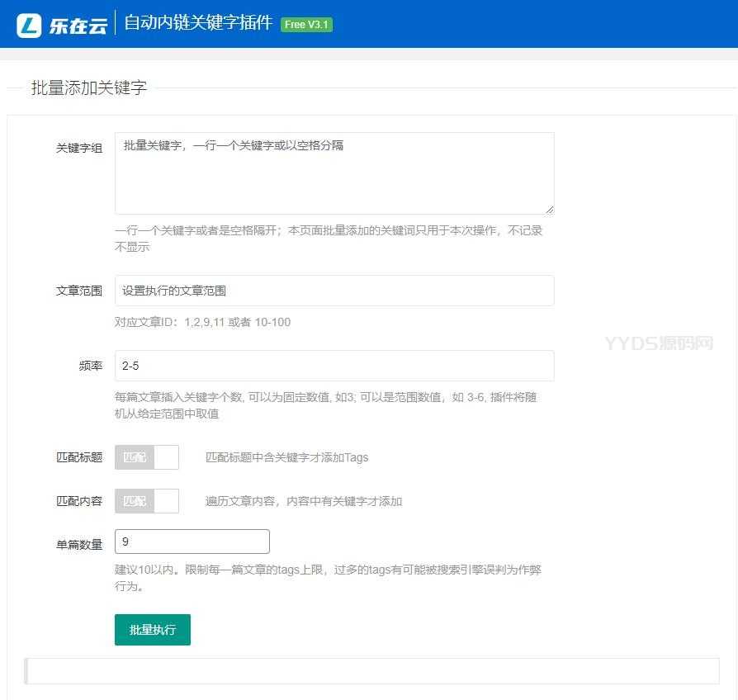Click the 单篇数量 field label
738x700 pixels.
point(79,544)
